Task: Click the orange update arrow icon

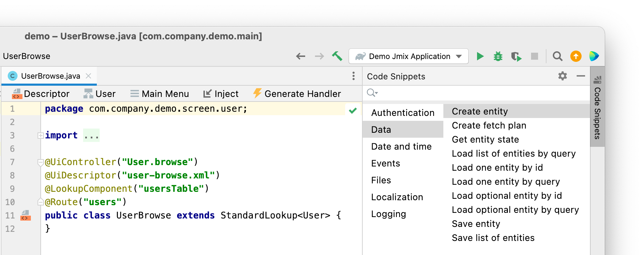Action: (x=576, y=56)
